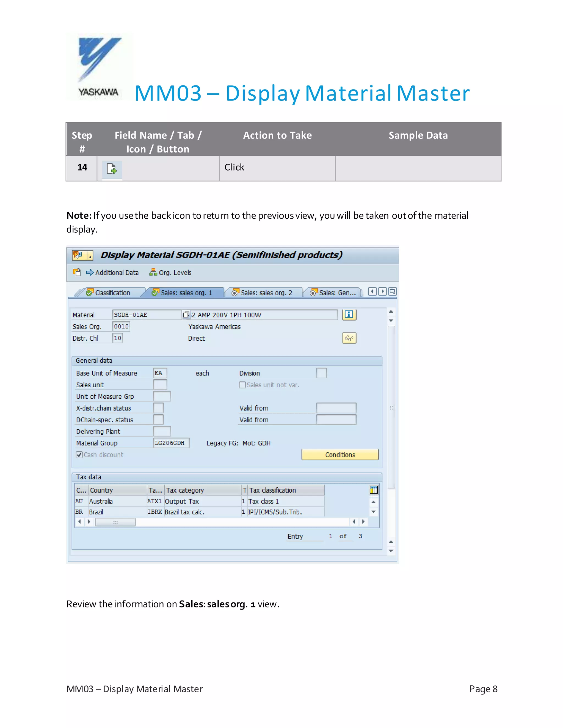563x728 pixels.
Task: Click the Unit of Measure Grp field
Action: point(162,396)
